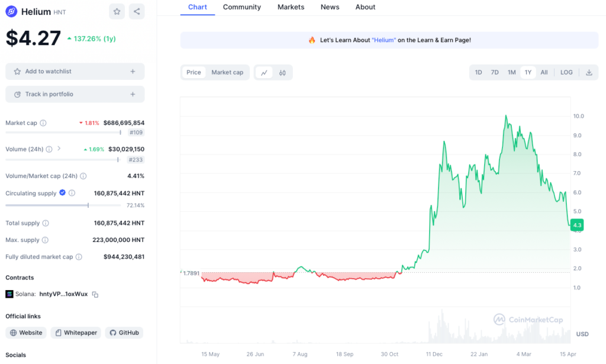Viewport: 606px width, 364px height.
Task: Switch to the Markets tab
Action: click(x=291, y=7)
